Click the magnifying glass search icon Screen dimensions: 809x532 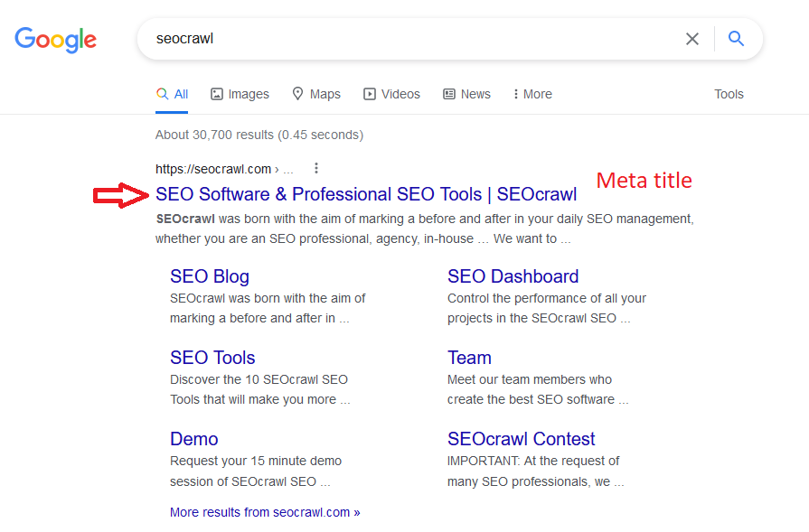point(736,38)
